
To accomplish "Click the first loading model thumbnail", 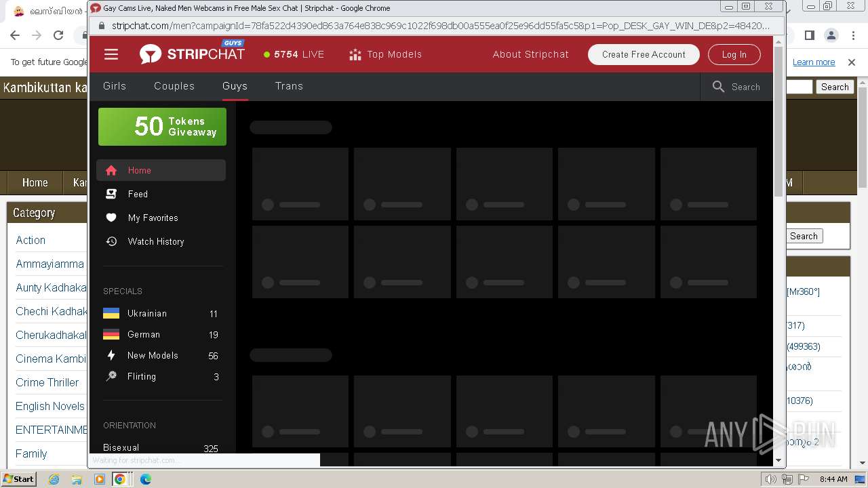I will coord(300,184).
